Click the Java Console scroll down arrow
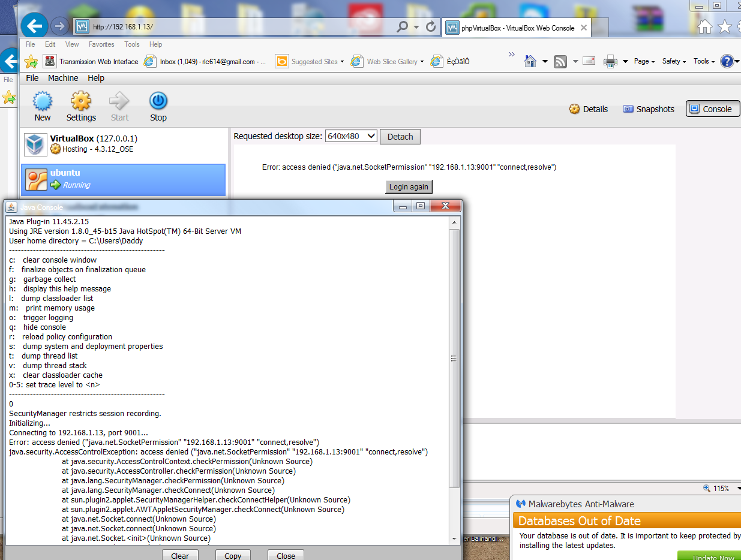This screenshot has width=741, height=560. point(454,538)
